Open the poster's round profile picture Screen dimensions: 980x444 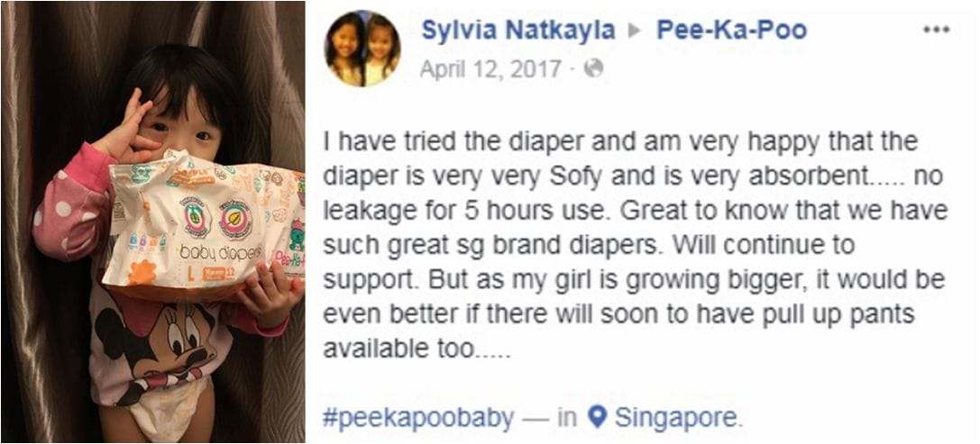click(x=362, y=50)
